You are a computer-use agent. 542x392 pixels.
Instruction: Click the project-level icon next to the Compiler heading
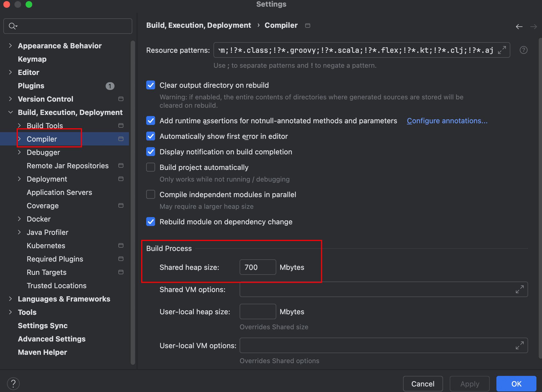point(307,26)
